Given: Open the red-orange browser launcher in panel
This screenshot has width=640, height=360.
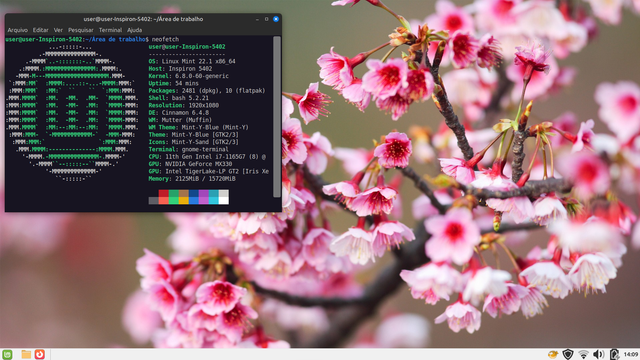Looking at the screenshot, I should click(x=40, y=354).
